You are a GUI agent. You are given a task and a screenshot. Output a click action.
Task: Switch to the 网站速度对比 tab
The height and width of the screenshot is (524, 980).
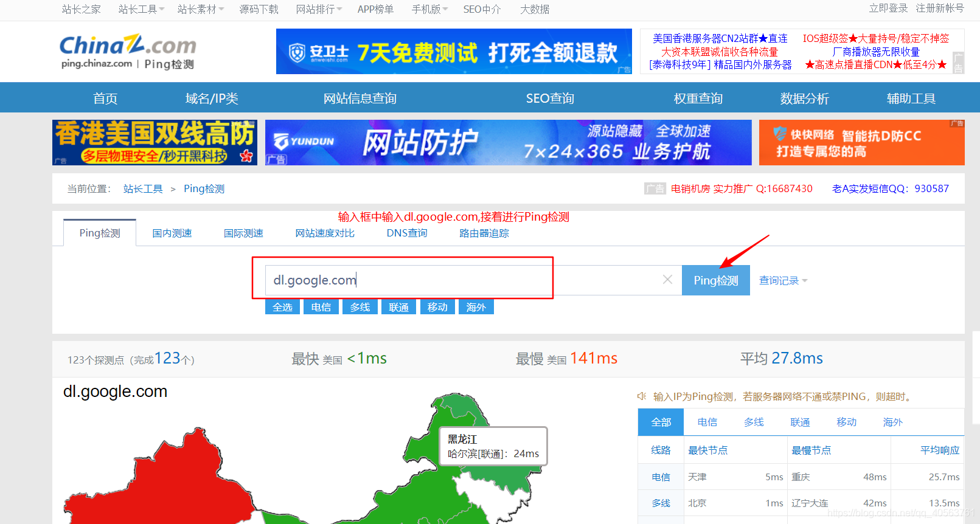tap(325, 233)
